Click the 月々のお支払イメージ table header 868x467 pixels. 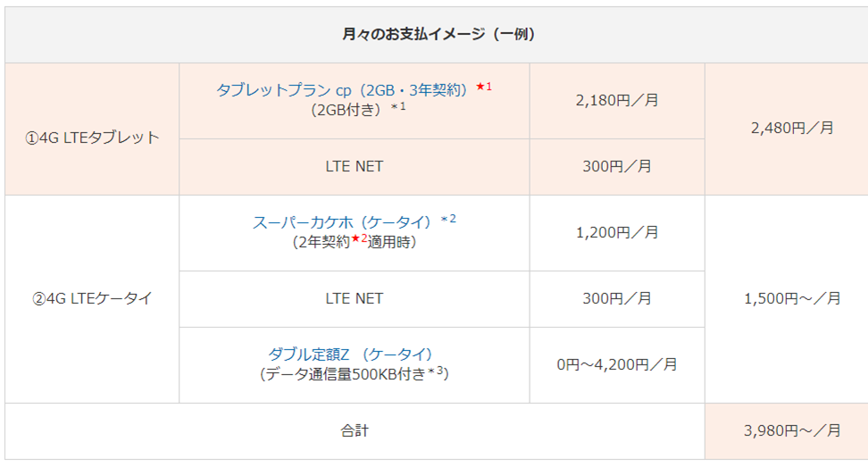coord(436,35)
